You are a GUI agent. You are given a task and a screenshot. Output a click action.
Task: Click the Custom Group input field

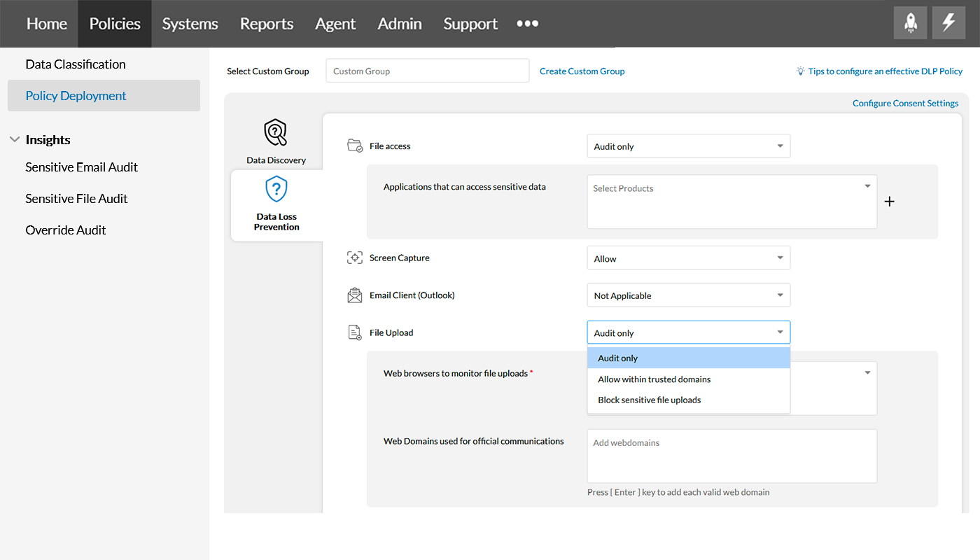point(427,71)
